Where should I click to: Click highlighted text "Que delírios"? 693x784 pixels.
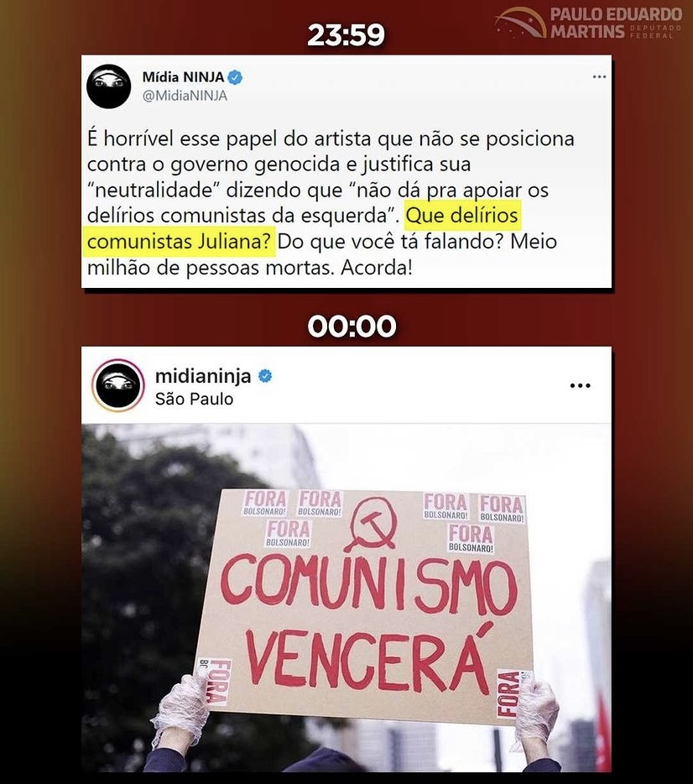[x=462, y=216]
